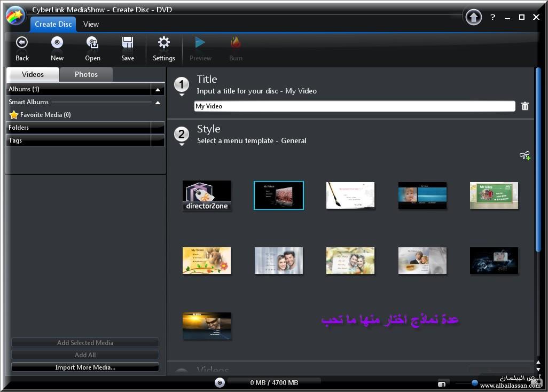Image resolution: width=548 pixels, height=392 pixels.
Task: Select the gray-blue couple portrait template
Action: point(279,261)
